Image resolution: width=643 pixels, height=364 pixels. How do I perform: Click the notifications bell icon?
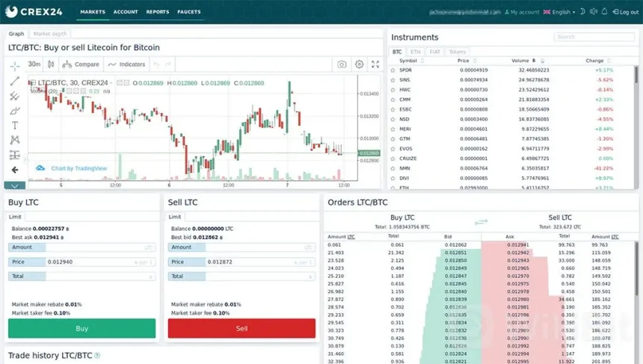604,12
